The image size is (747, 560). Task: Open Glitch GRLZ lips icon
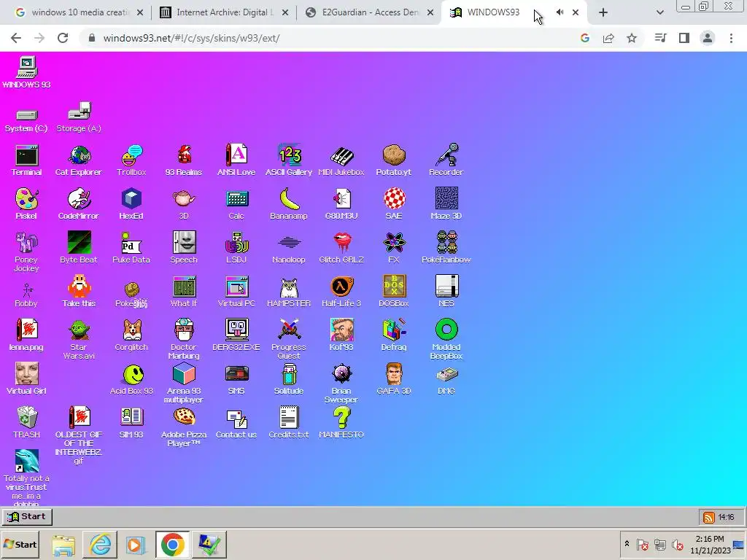341,248
